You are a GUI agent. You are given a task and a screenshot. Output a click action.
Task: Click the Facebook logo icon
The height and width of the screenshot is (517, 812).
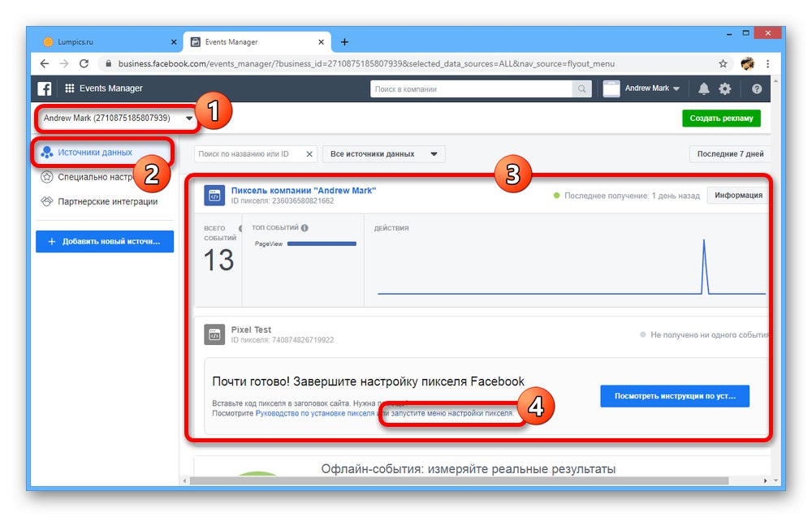click(x=45, y=88)
